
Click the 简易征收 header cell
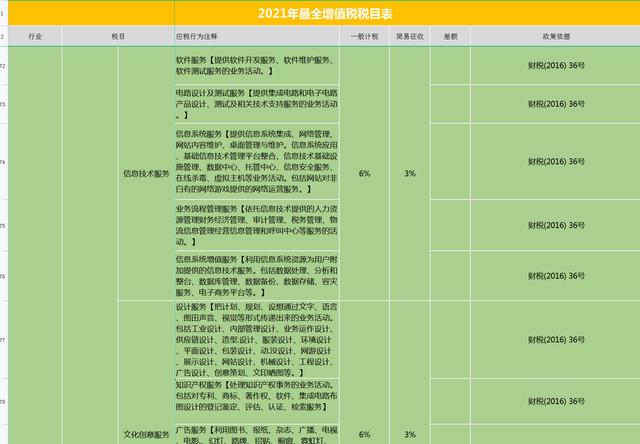410,36
